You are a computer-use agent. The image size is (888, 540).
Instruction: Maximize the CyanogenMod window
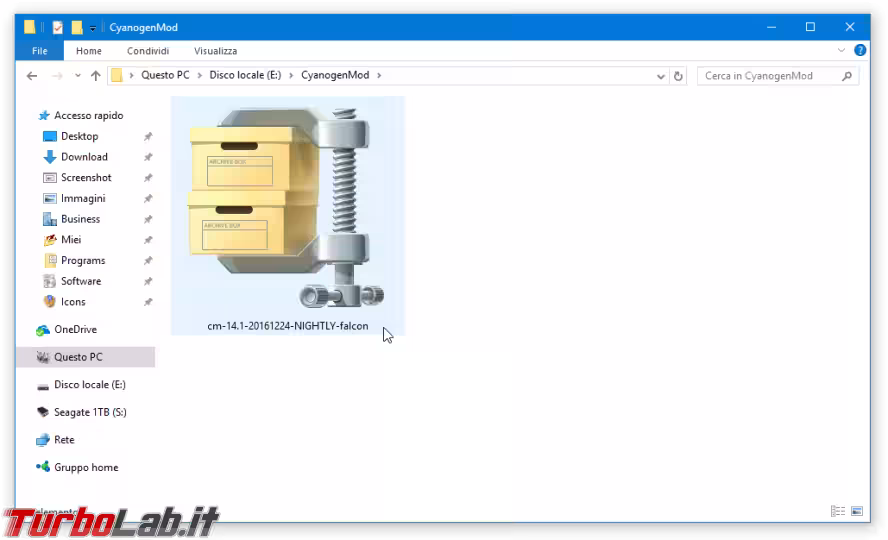point(810,27)
